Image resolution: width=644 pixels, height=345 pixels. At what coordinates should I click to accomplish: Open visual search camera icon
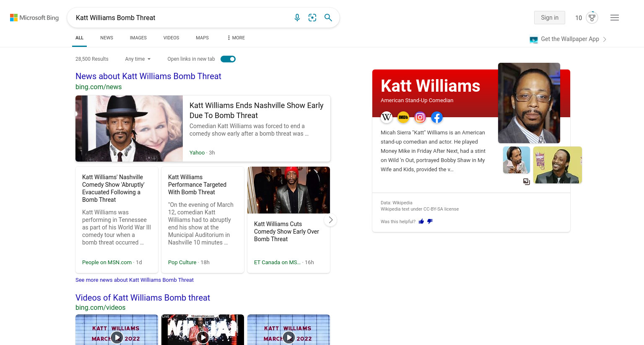312,18
